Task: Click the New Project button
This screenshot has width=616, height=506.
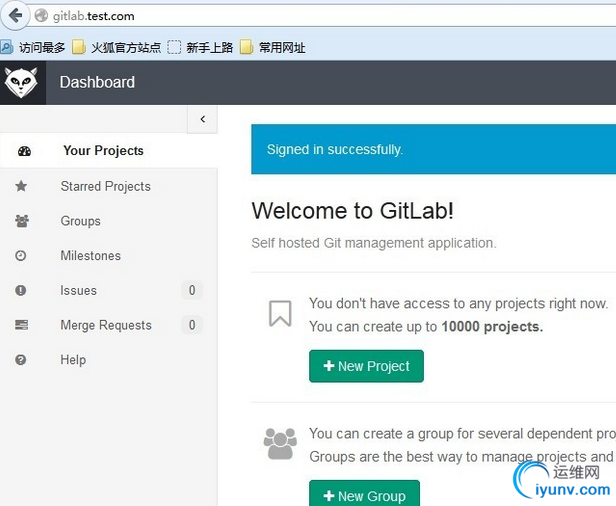Action: click(x=367, y=366)
